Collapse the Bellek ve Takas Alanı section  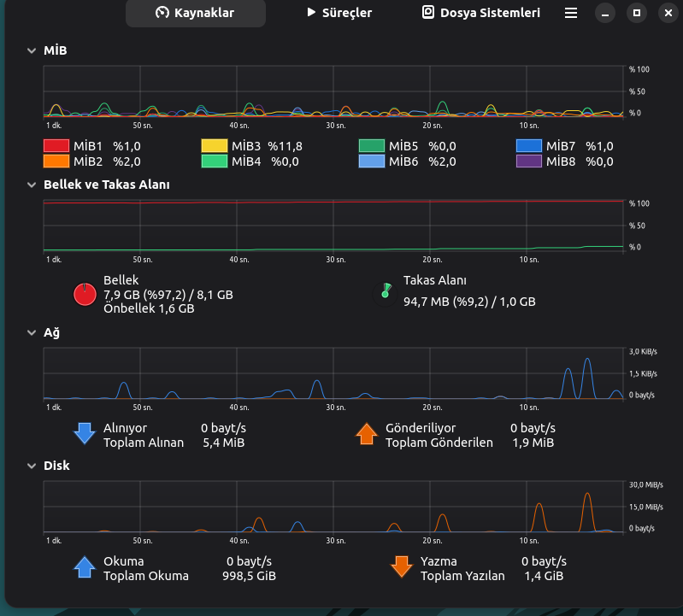[31, 185]
